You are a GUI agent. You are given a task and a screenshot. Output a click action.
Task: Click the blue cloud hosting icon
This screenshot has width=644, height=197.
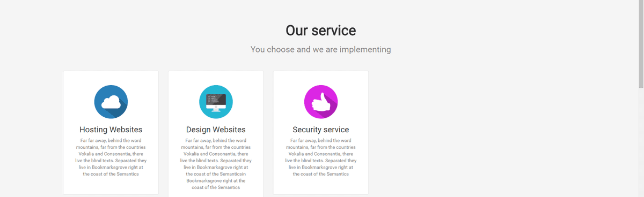coord(111,102)
